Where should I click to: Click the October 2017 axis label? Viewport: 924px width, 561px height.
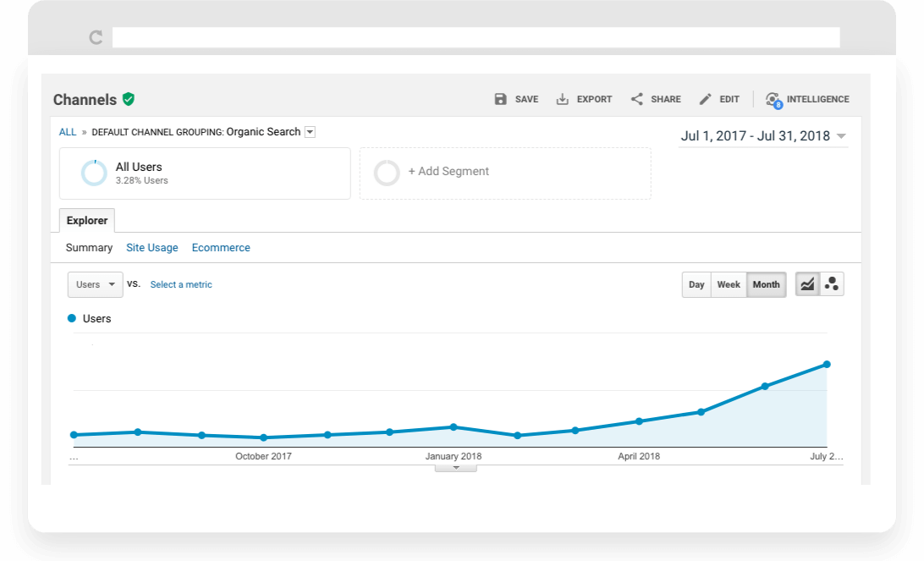263,456
